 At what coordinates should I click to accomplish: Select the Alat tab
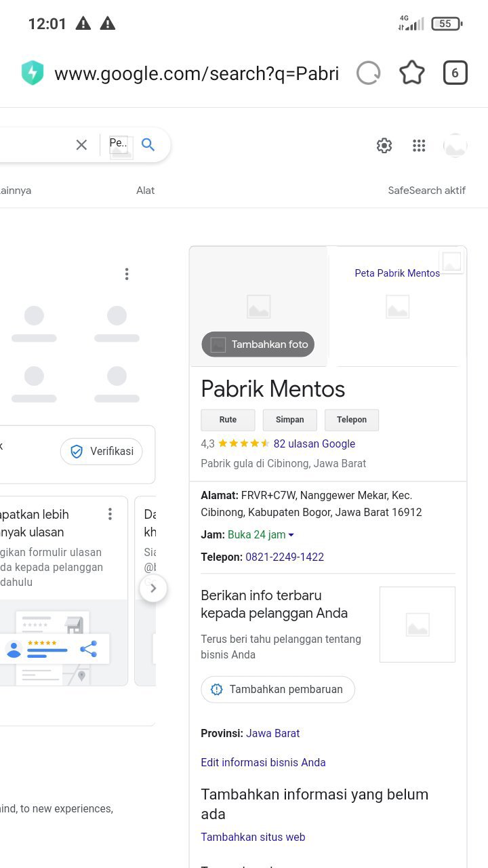145,191
